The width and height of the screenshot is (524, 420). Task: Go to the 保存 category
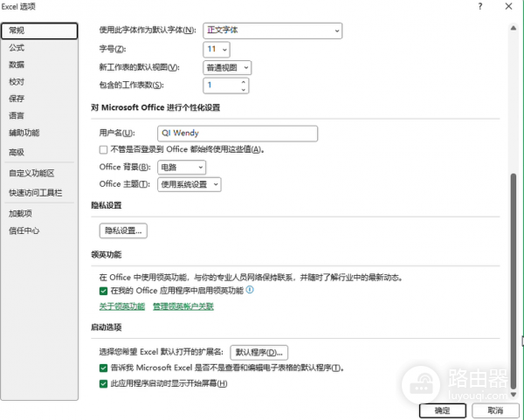click(x=17, y=99)
